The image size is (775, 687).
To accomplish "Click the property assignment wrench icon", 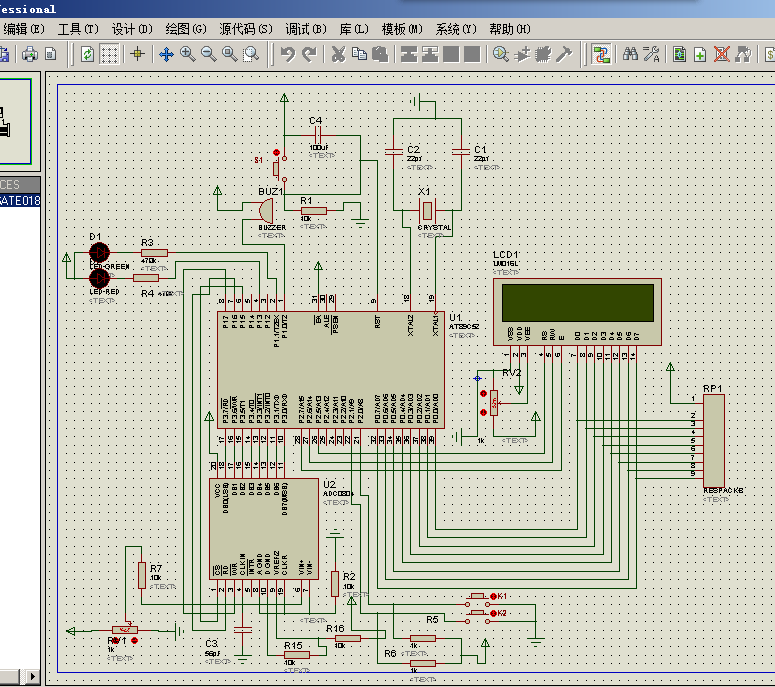I will [651, 54].
